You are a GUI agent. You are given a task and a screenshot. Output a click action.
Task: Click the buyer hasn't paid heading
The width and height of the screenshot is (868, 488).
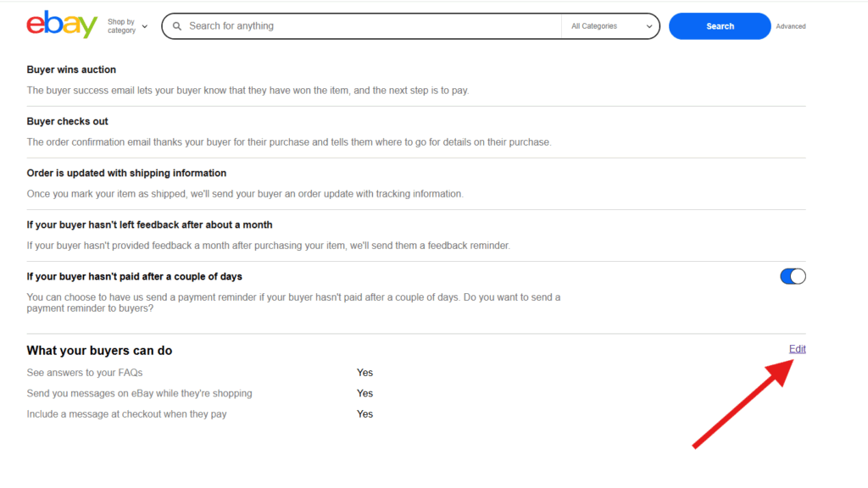(134, 276)
